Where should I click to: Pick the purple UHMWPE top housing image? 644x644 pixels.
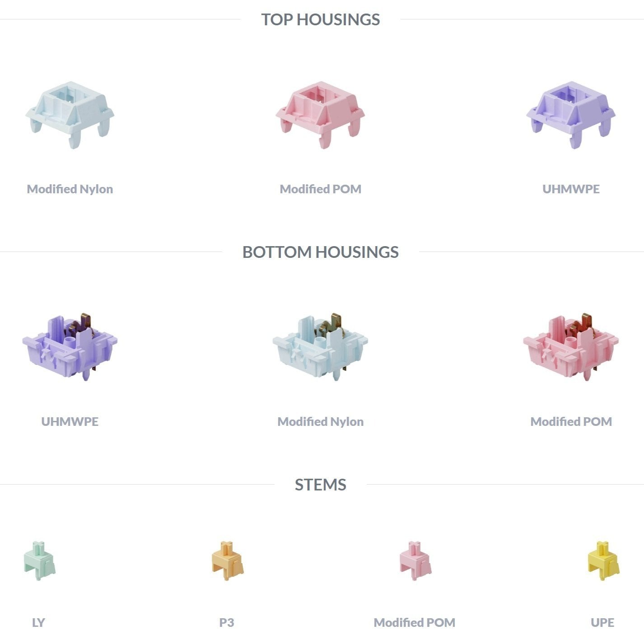(571, 115)
